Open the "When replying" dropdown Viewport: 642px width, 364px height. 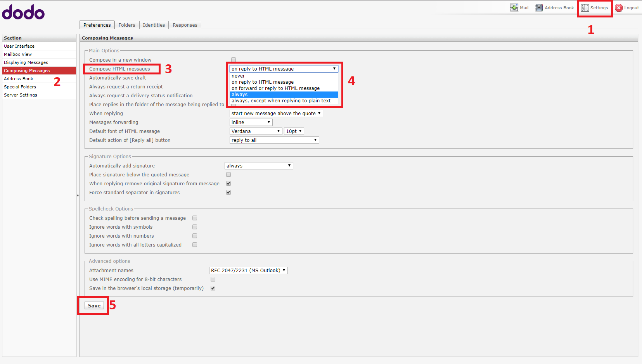point(276,113)
